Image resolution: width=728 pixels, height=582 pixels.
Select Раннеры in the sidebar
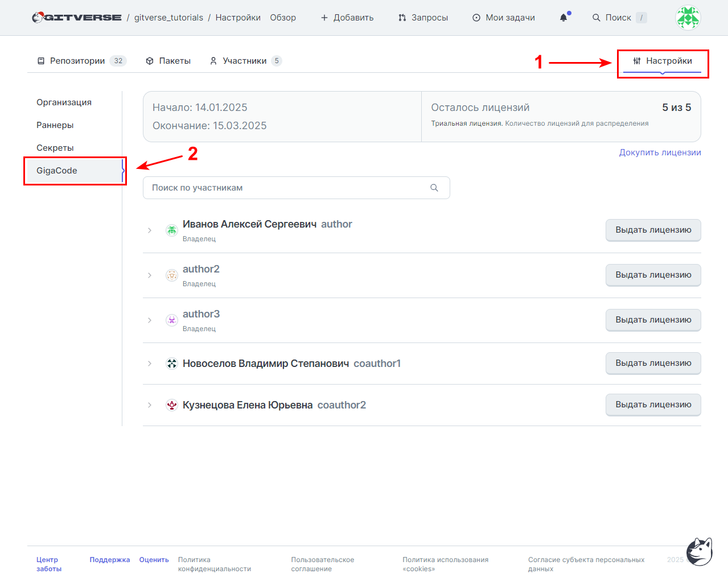pos(55,125)
